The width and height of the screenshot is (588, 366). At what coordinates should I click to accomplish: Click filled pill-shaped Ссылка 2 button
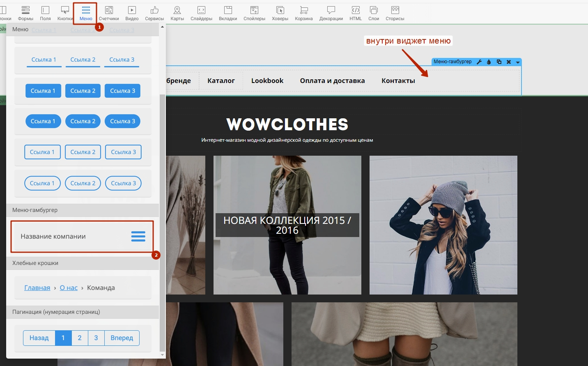83,121
